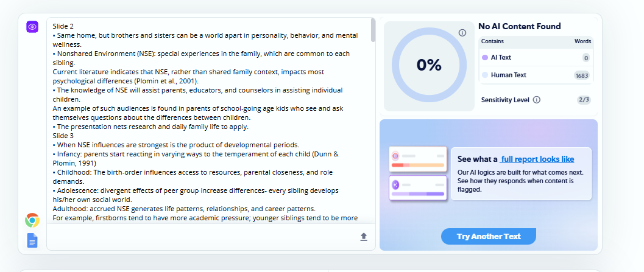Click the Human Text dot indicator
644x272 pixels.
(485, 75)
